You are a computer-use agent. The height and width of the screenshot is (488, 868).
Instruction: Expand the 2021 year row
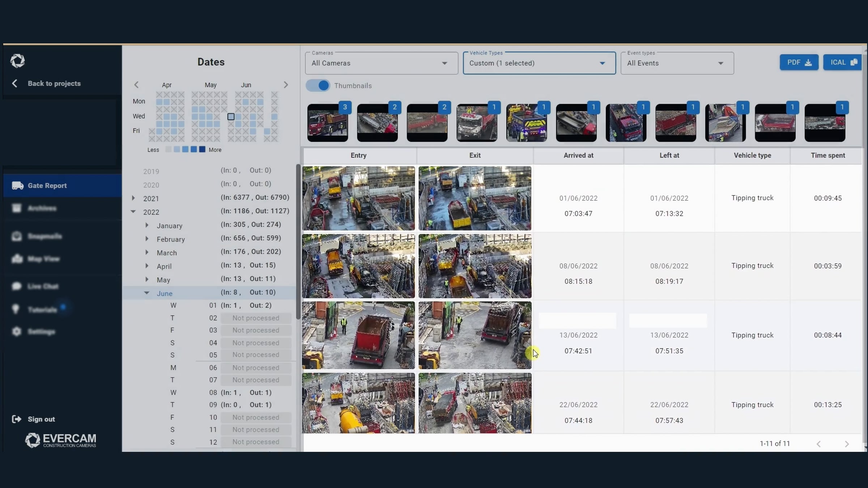coord(133,198)
